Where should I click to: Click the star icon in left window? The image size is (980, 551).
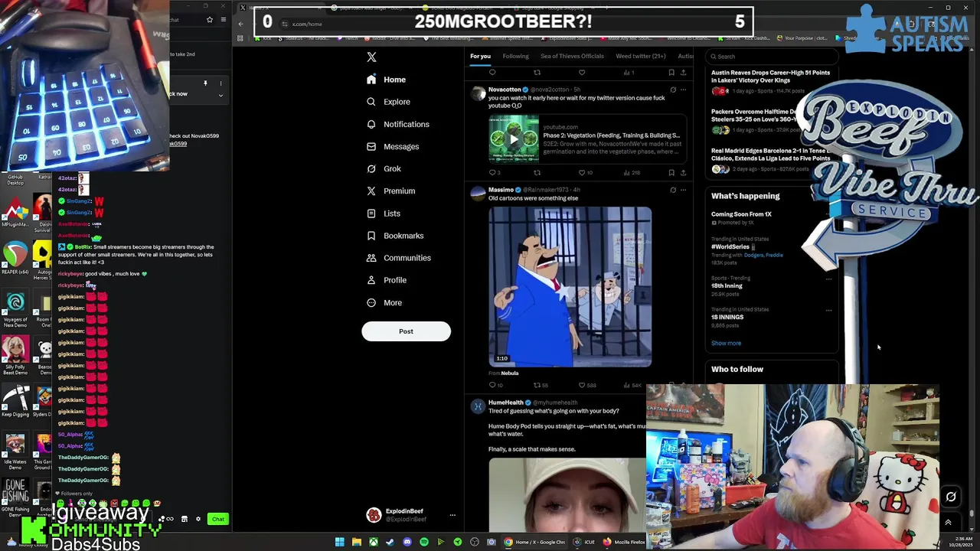[x=209, y=20]
